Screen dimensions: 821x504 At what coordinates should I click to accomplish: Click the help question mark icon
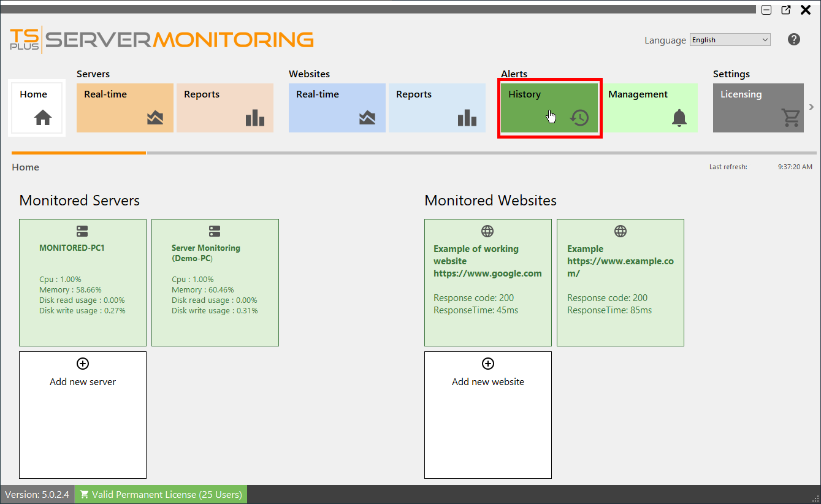tap(793, 39)
